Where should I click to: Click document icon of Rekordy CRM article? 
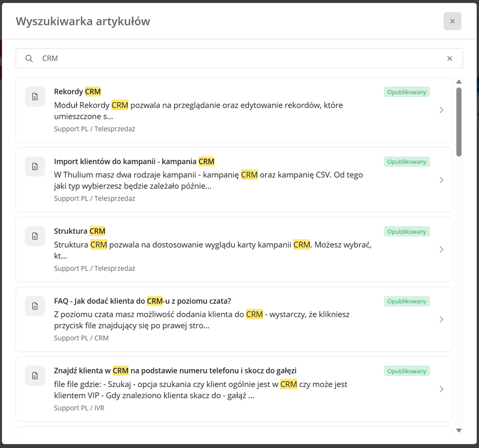[x=35, y=97]
